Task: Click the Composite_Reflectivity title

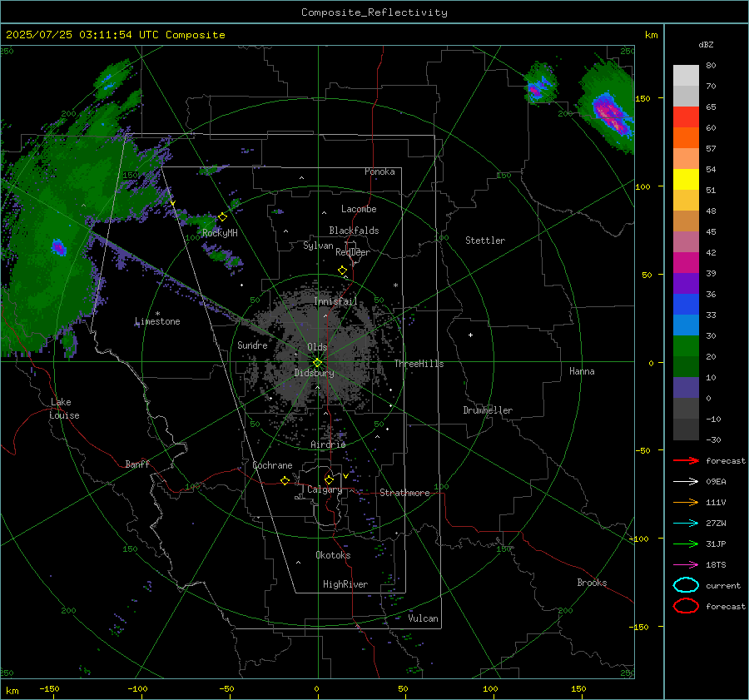Action: [374, 12]
